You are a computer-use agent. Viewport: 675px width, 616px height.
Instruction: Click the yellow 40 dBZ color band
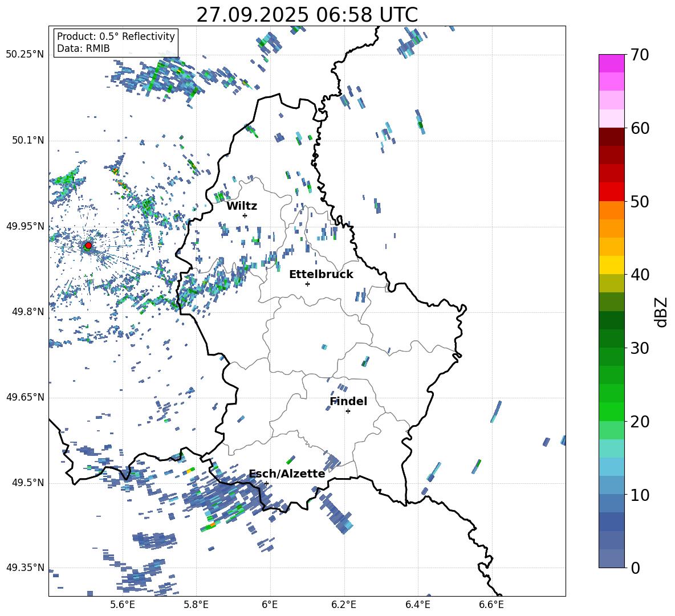612,265
